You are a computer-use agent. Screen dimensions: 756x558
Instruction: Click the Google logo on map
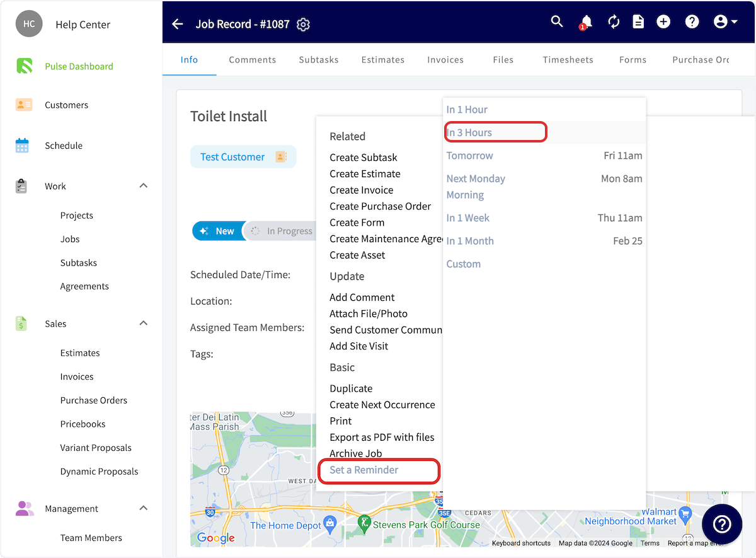click(x=215, y=538)
